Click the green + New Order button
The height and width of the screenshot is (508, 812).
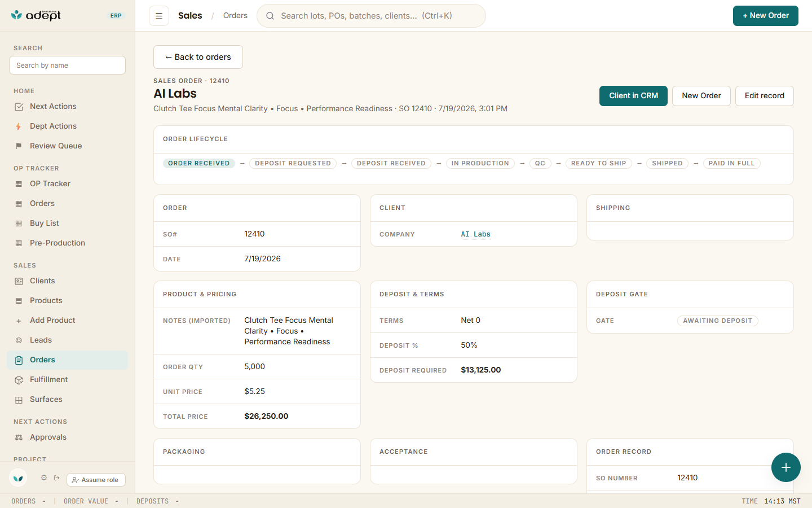[766, 16]
